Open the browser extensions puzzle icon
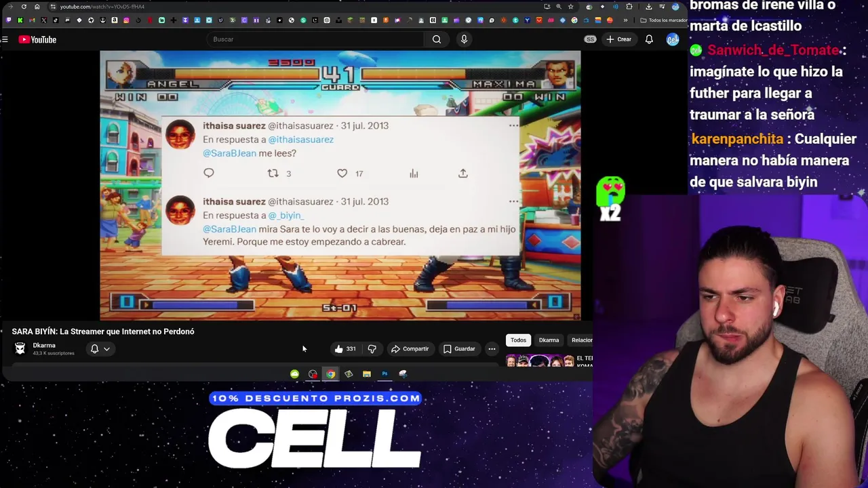Viewport: 868px width, 488px height. 629,7
